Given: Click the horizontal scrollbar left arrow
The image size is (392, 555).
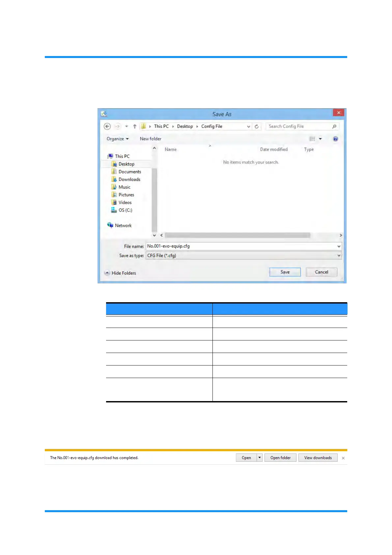Looking at the screenshot, I should (x=161, y=235).
